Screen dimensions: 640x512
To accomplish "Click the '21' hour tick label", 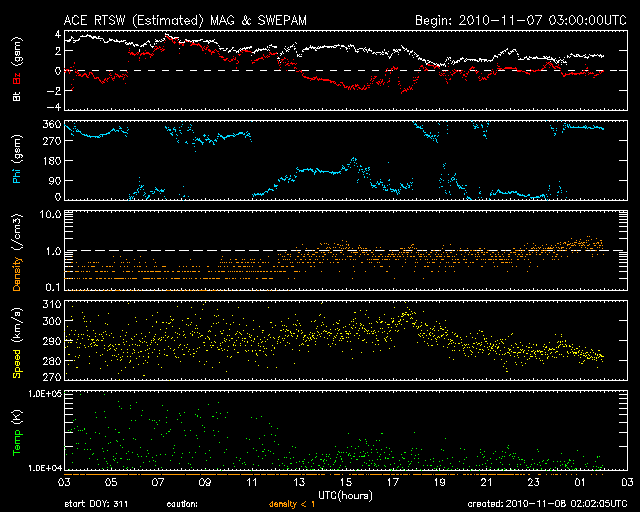I will [487, 482].
